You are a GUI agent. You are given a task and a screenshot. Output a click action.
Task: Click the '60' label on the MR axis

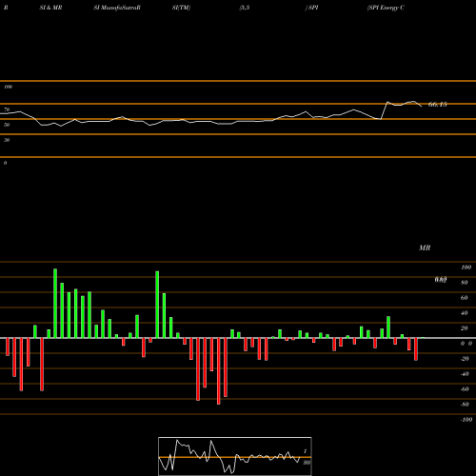[x=465, y=298]
